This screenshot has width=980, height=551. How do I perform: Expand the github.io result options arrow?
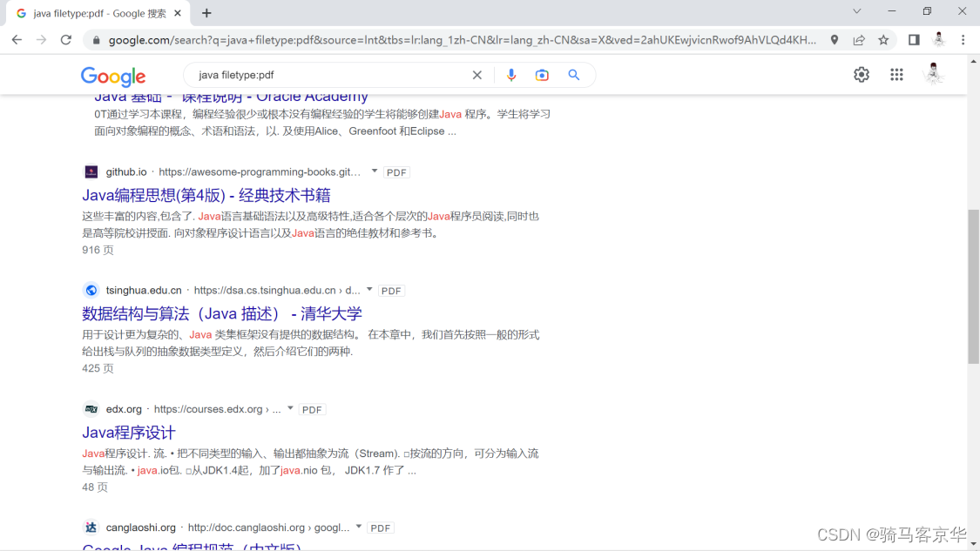click(375, 171)
